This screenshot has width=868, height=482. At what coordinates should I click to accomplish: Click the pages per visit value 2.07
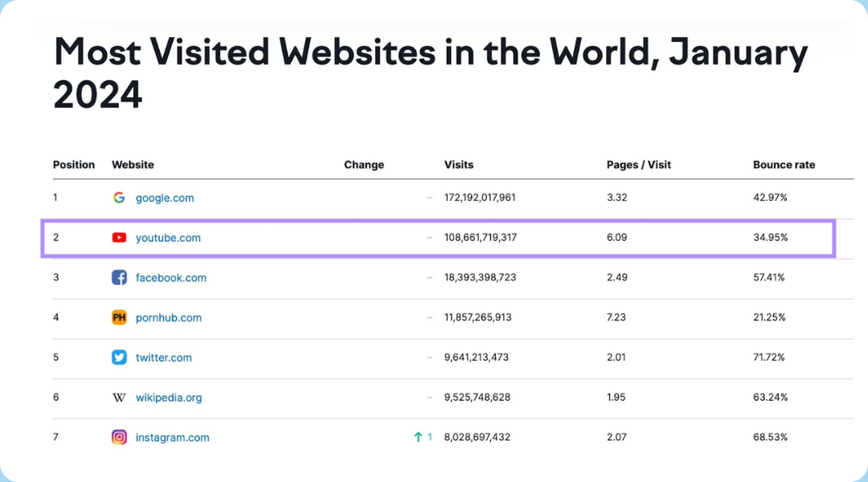coord(616,437)
